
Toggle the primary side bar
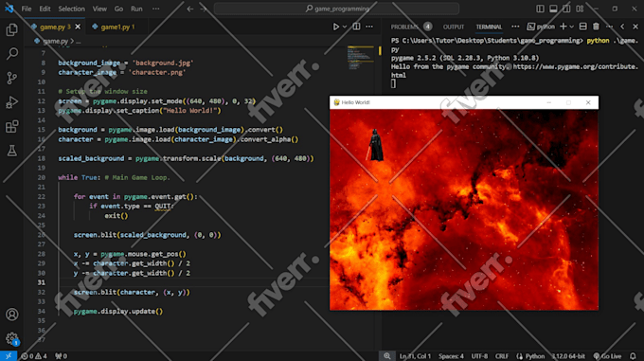point(540,9)
